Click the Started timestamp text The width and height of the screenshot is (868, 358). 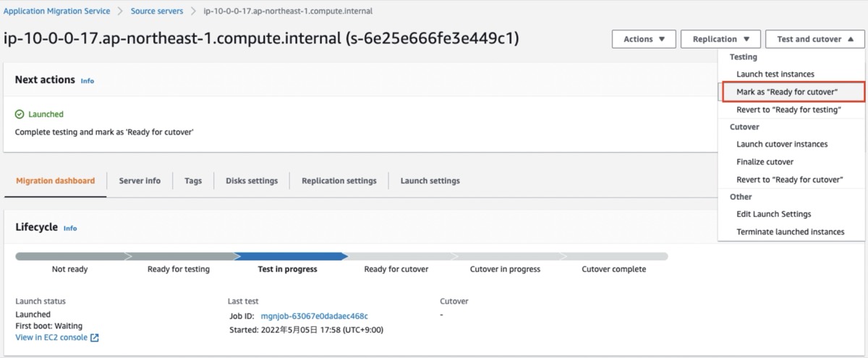point(306,330)
